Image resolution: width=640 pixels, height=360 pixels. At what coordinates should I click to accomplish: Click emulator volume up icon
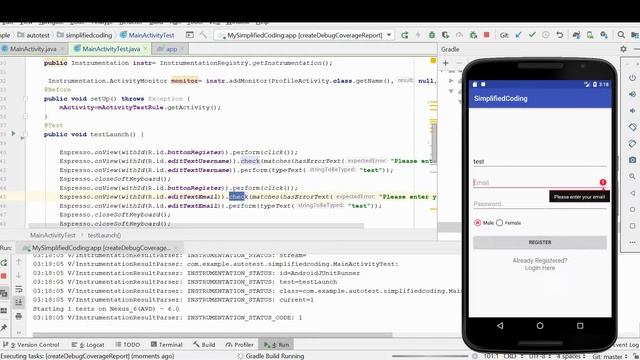(632, 94)
